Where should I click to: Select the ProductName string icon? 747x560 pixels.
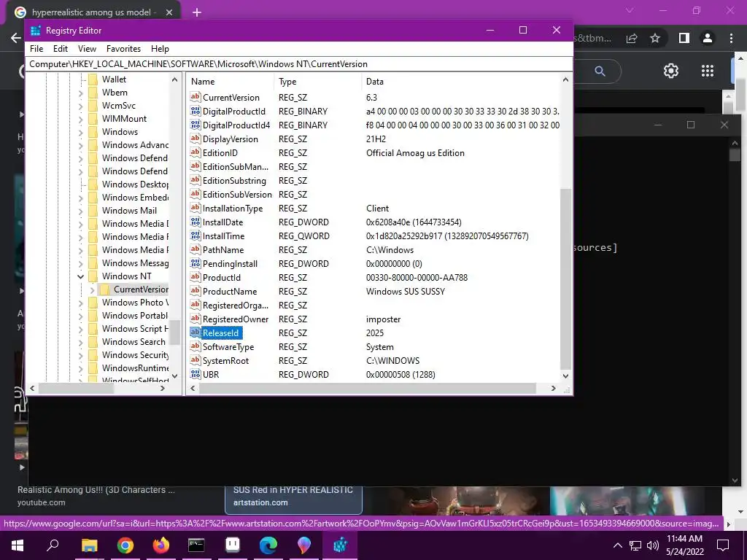pos(196,290)
